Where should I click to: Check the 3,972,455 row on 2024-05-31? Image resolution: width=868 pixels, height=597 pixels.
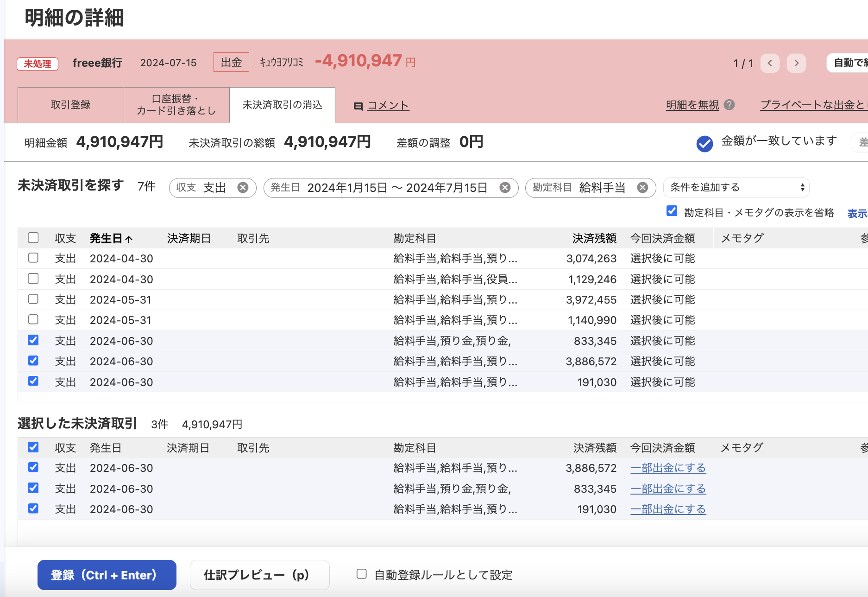point(33,299)
